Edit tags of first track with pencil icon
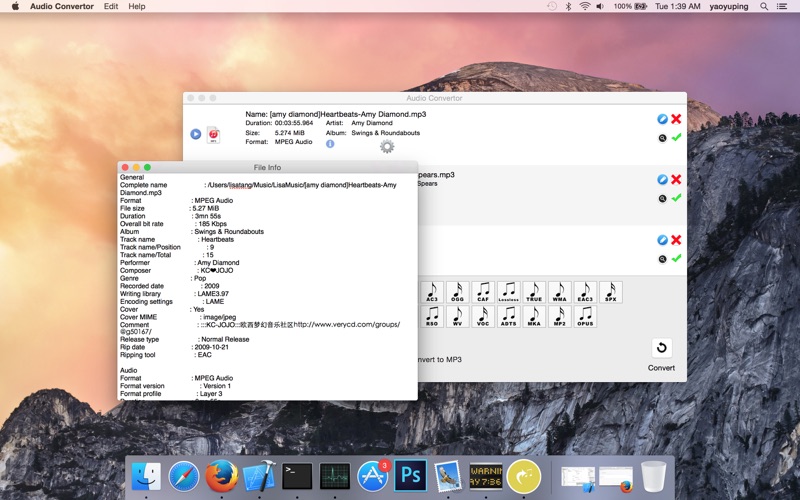 (662, 119)
